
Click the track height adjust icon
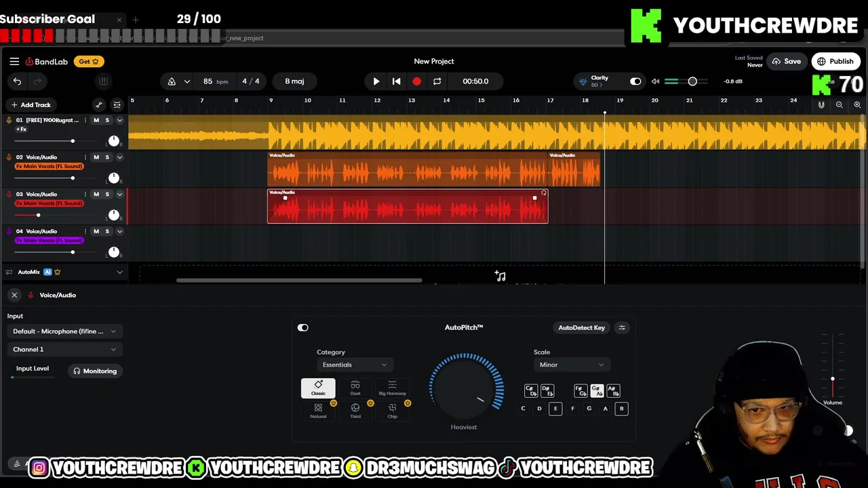117,104
